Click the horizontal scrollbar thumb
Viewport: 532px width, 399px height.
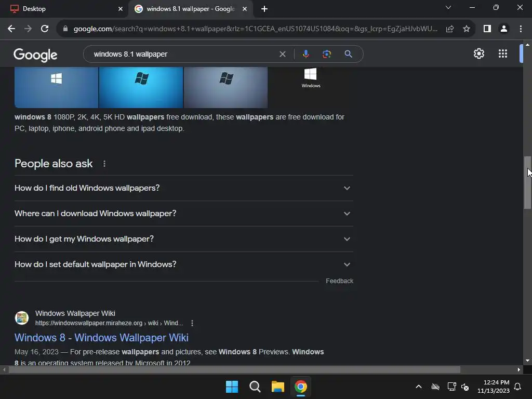coord(234,370)
